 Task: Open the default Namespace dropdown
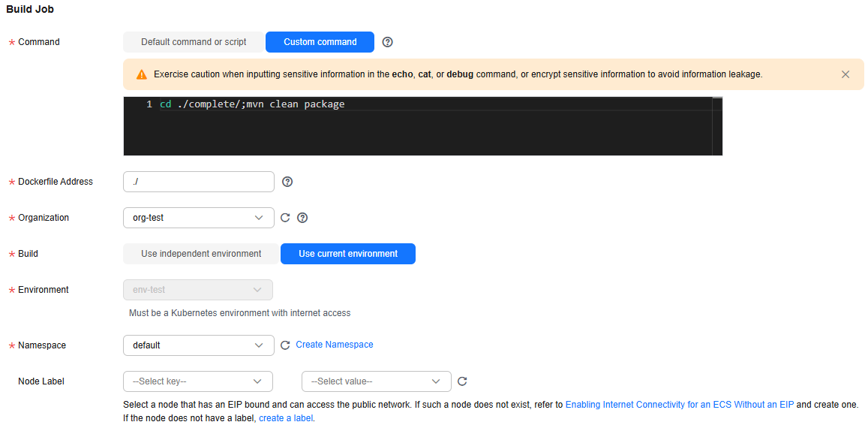[x=199, y=345]
